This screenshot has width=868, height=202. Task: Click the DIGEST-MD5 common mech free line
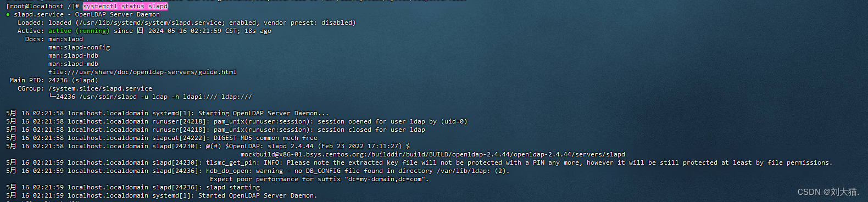pos(162,138)
